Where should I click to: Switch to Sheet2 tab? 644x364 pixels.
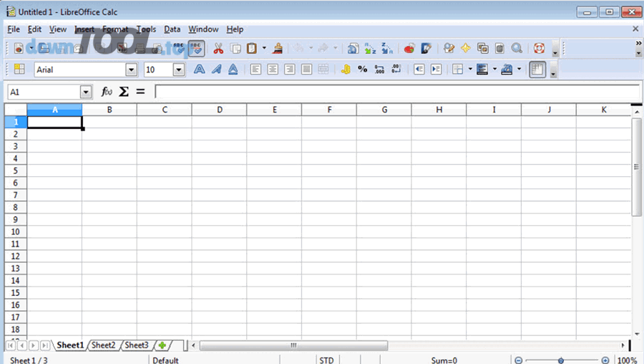coord(104,345)
